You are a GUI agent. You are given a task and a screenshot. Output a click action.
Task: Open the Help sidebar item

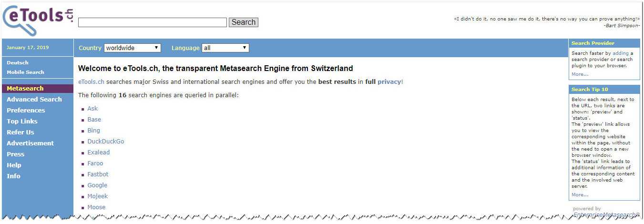14,165
